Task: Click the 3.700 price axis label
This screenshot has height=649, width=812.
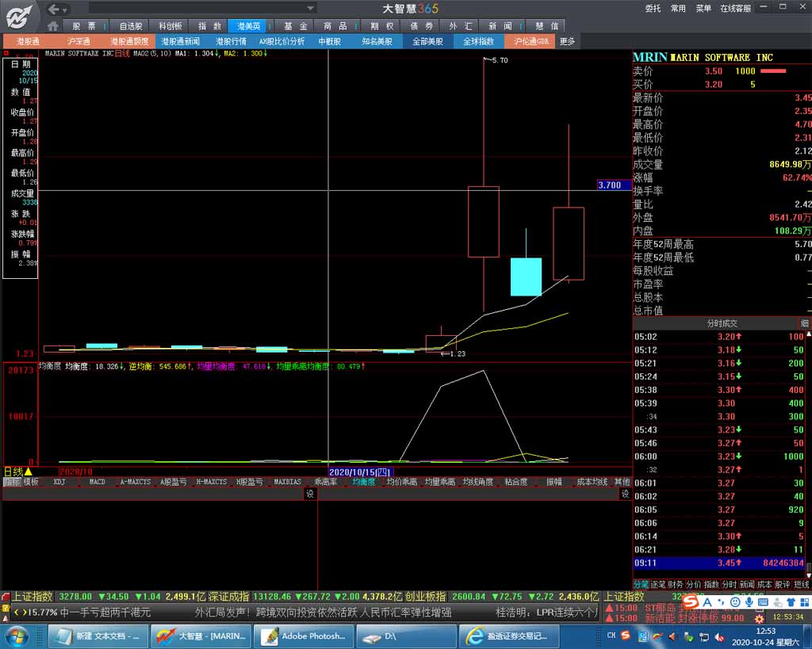Action: coord(615,185)
